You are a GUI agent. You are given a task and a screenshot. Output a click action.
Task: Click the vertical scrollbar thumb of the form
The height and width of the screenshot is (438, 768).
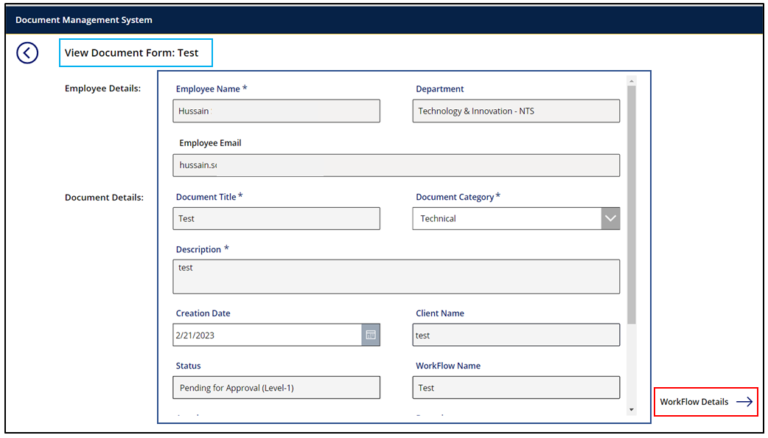[631, 205]
